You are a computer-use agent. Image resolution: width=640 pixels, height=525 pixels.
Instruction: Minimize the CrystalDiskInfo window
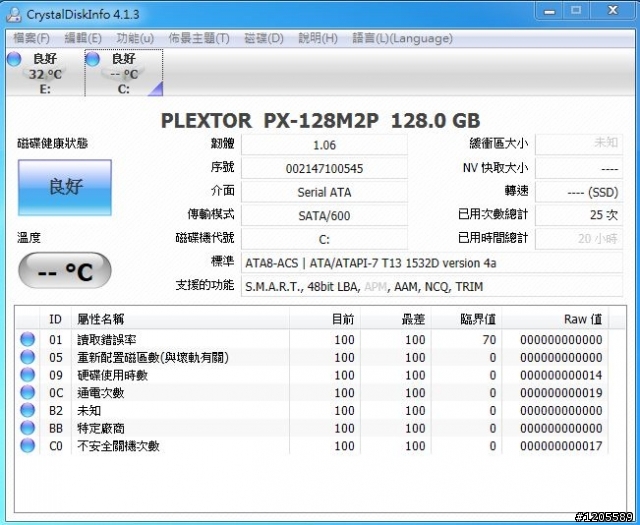pos(549,11)
